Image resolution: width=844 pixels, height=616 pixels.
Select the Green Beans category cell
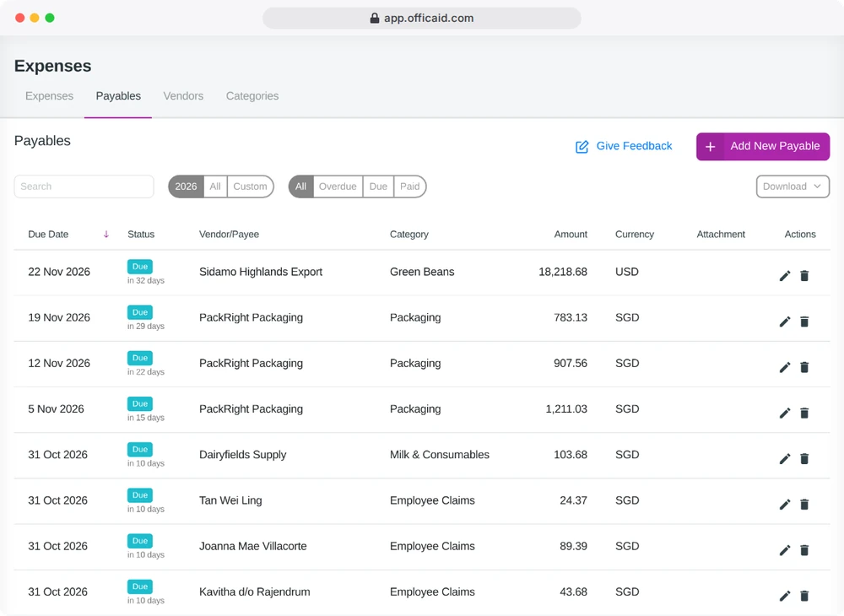(x=422, y=273)
